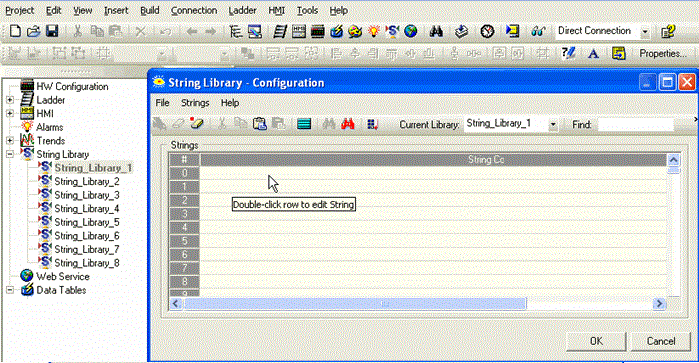Open the HMI menu in main menu bar
Screen dimensions: 699x363
tap(276, 10)
